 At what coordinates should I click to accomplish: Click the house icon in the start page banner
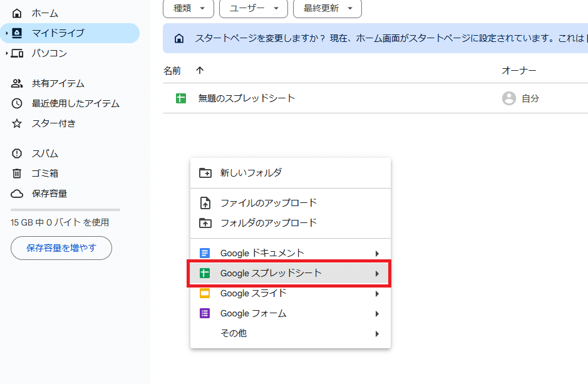(179, 38)
